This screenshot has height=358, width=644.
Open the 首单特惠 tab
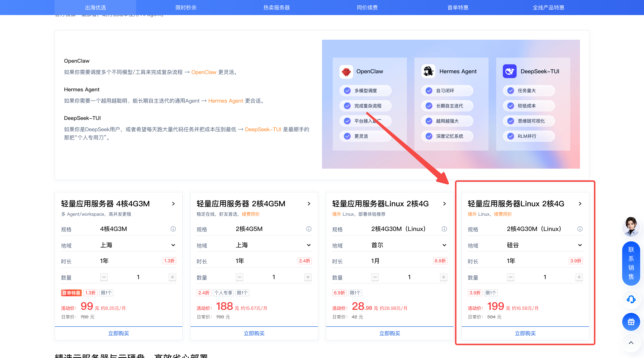click(x=458, y=8)
